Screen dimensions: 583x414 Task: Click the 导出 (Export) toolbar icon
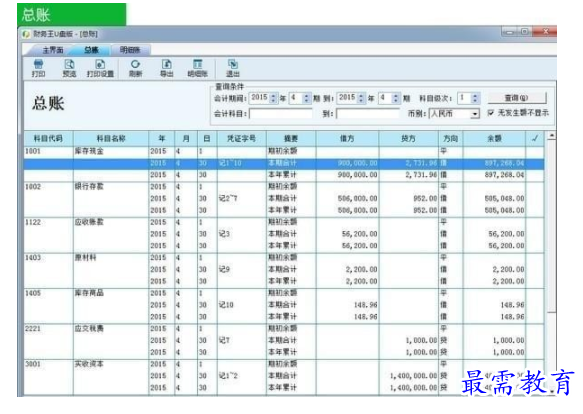click(x=166, y=68)
